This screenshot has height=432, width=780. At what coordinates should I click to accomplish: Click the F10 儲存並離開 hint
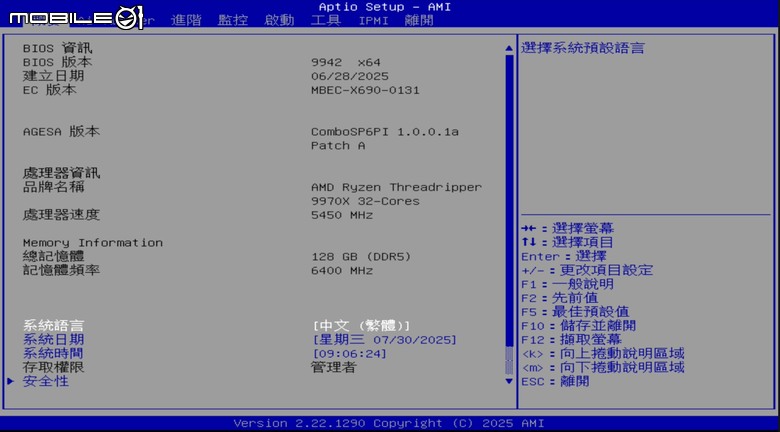coord(579,326)
